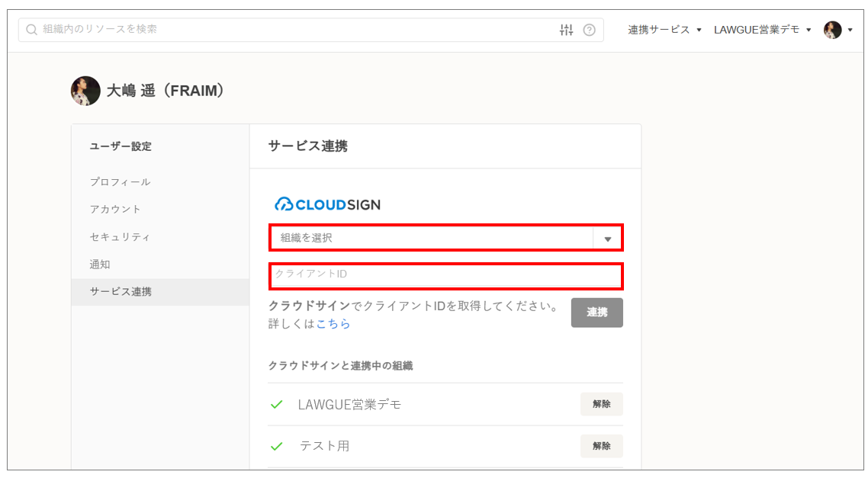Click green checkmark beside LAWGUE営業デモ
The image size is (868, 478).
pyautogui.click(x=277, y=405)
